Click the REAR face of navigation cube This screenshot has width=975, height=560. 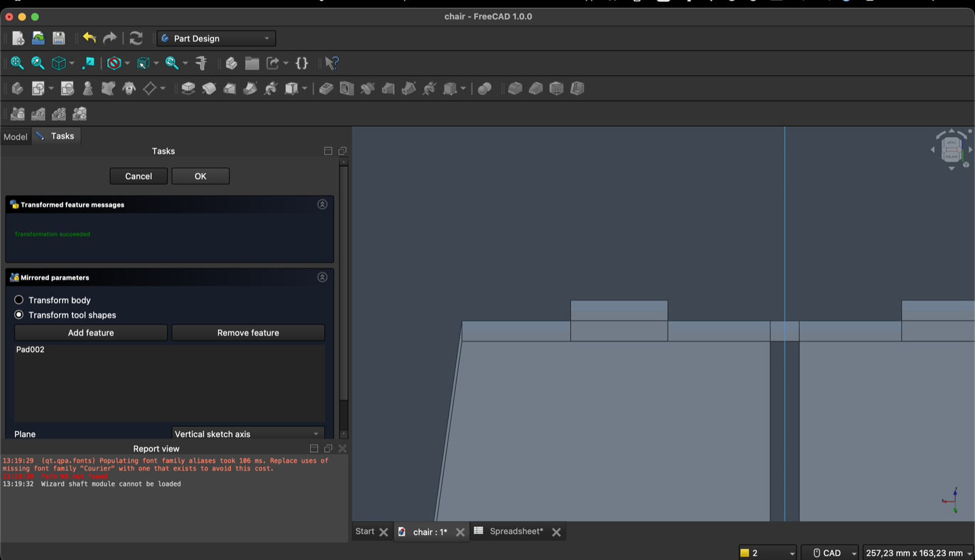point(951,156)
